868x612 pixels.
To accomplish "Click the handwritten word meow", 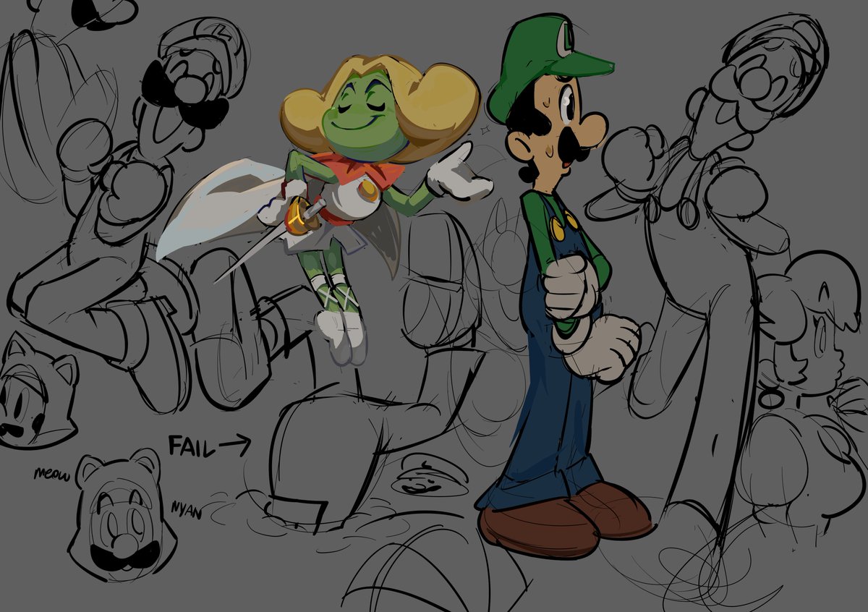I will tap(51, 475).
